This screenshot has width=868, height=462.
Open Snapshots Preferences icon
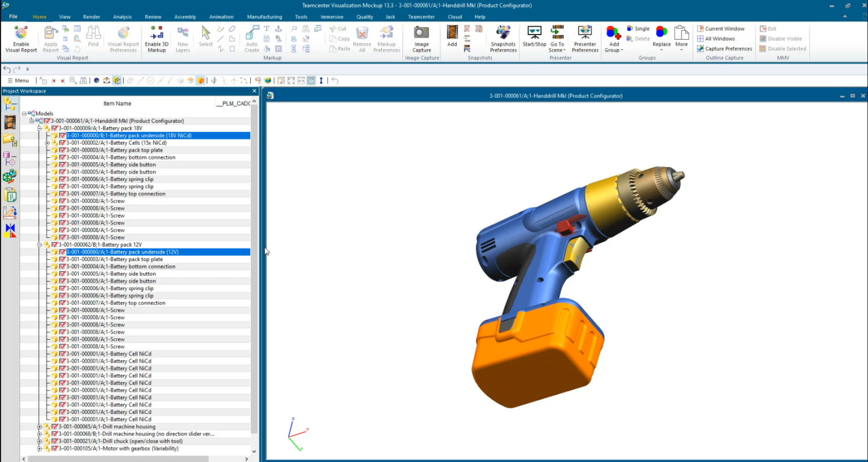click(x=503, y=33)
